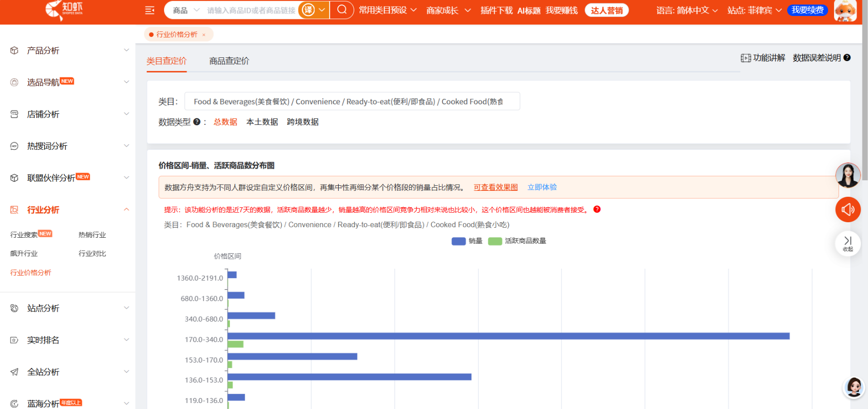The height and width of the screenshot is (409, 868).
Task: Click the sidebar collapse hamburger icon
Action: (150, 10)
